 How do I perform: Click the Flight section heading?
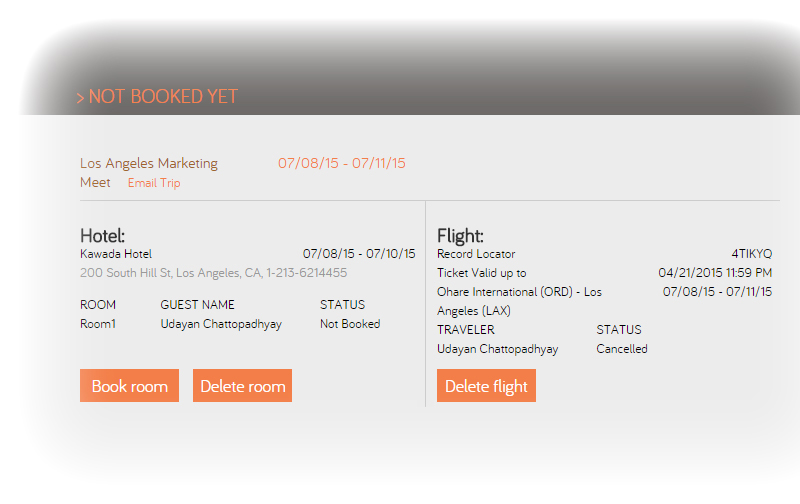click(x=460, y=236)
